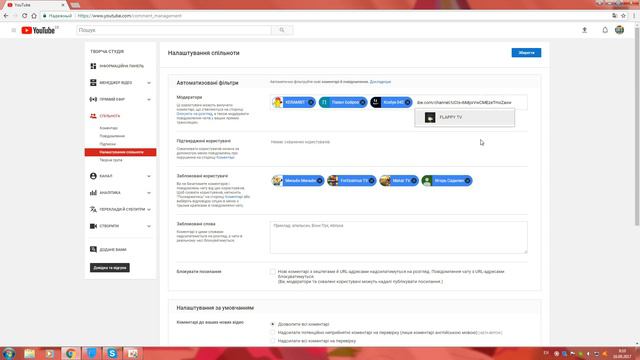Screen dimensions: 640x360
Task: Open the Windows Start orb
Action: [x=8, y=353]
